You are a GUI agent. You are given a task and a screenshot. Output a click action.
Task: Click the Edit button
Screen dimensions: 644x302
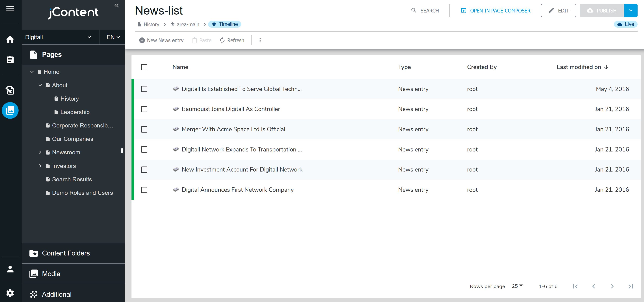(x=558, y=10)
